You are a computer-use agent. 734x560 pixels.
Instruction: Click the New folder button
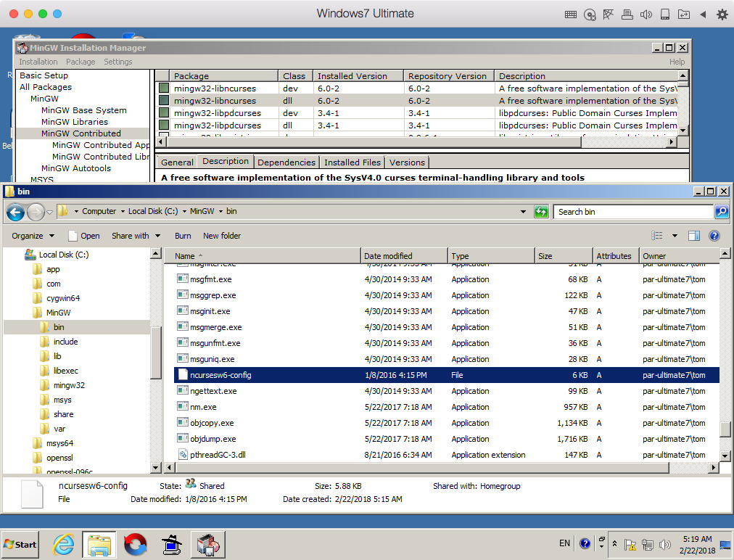point(222,236)
